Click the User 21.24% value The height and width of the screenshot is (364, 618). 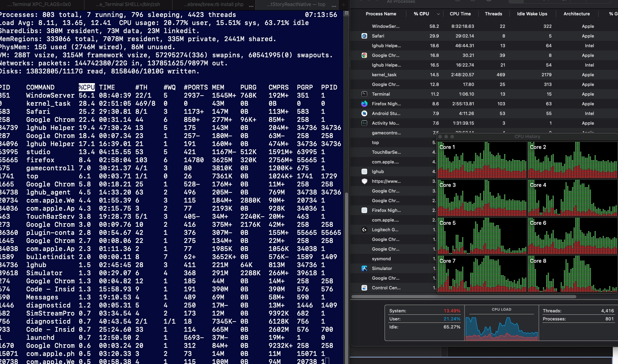coord(452,319)
